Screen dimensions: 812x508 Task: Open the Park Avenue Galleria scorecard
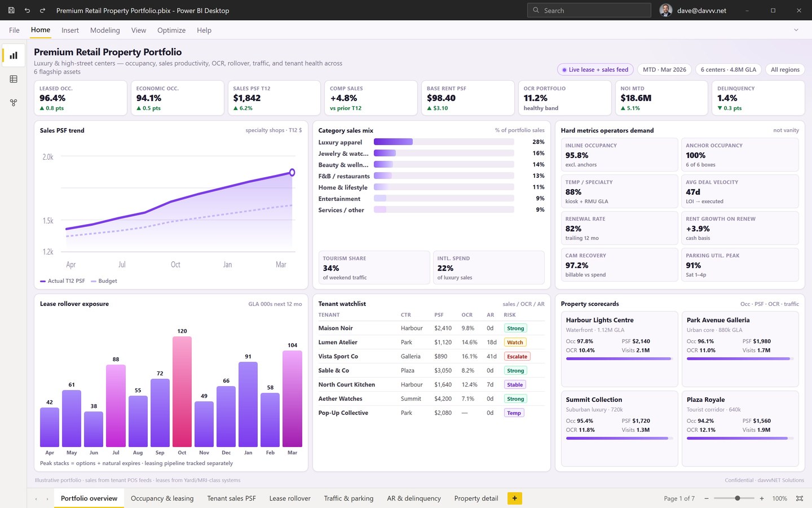point(740,349)
